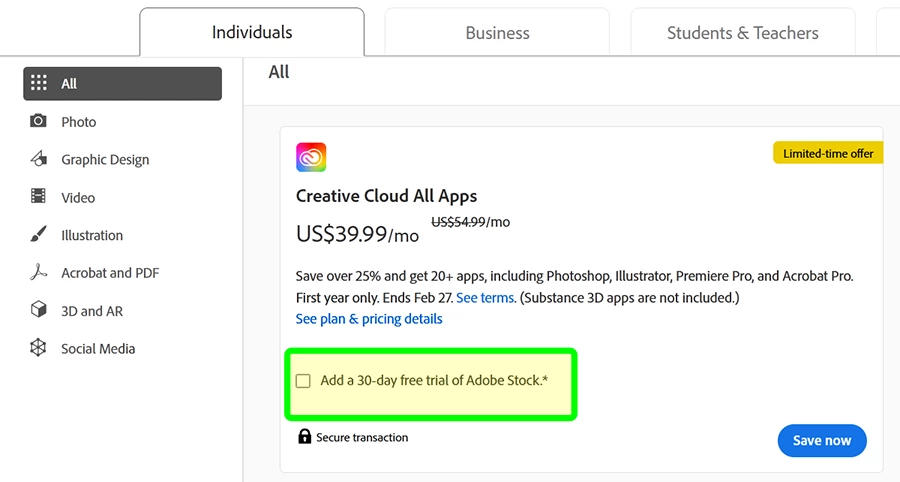Viewport: 900px width, 482px height.
Task: Click the Creative Cloud app logo
Action: pos(311,157)
